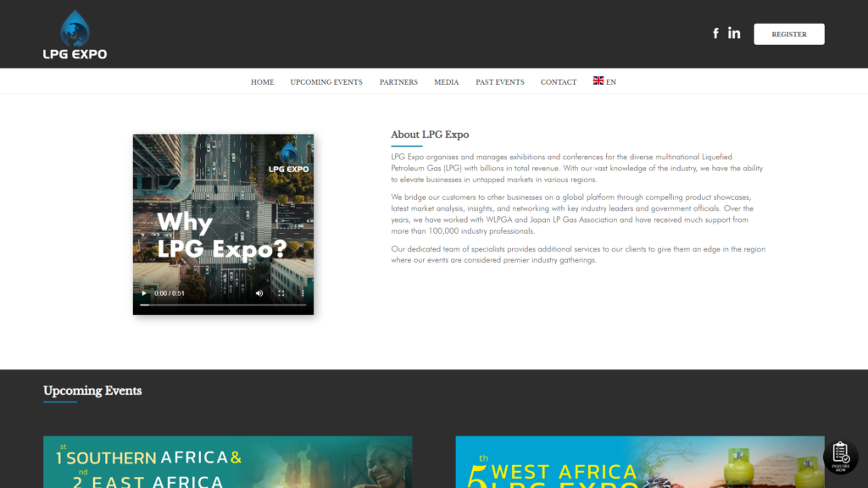Click the Upcoming Events heading

tap(92, 391)
